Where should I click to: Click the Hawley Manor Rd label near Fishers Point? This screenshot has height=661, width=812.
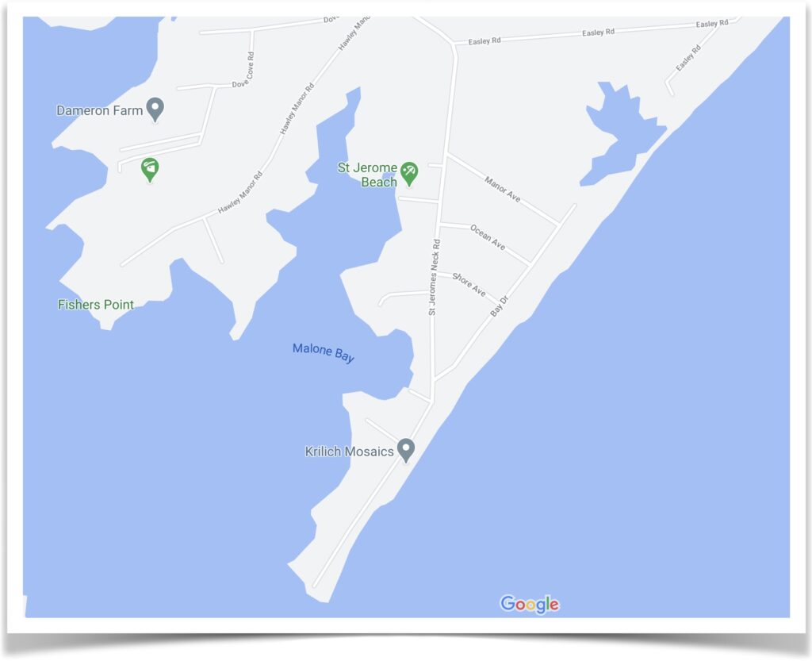click(x=240, y=192)
